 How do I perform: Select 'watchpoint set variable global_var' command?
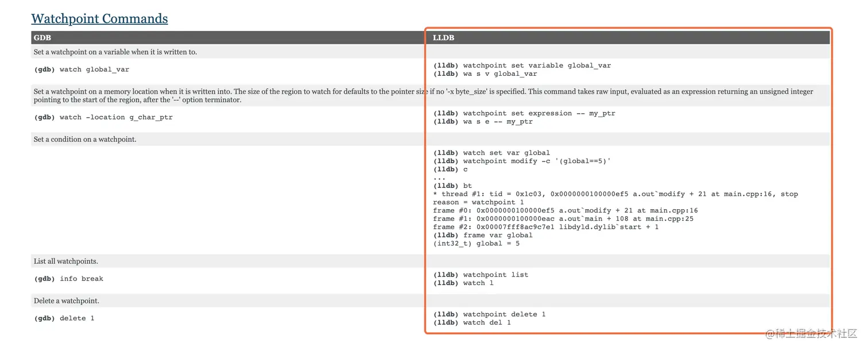click(x=522, y=66)
